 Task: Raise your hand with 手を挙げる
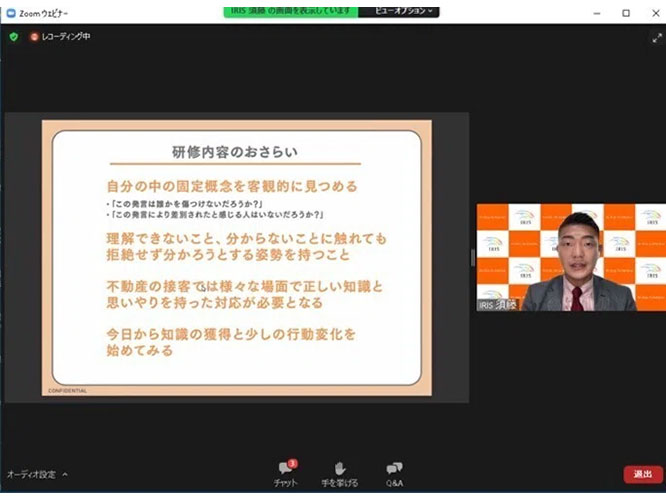click(x=340, y=473)
